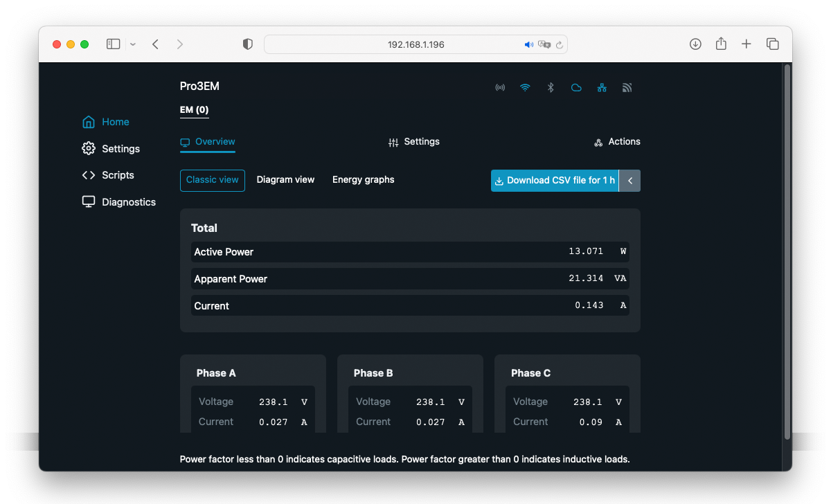The width and height of the screenshot is (831, 504).
Task: Expand the CSV download period chevron
Action: 630,181
